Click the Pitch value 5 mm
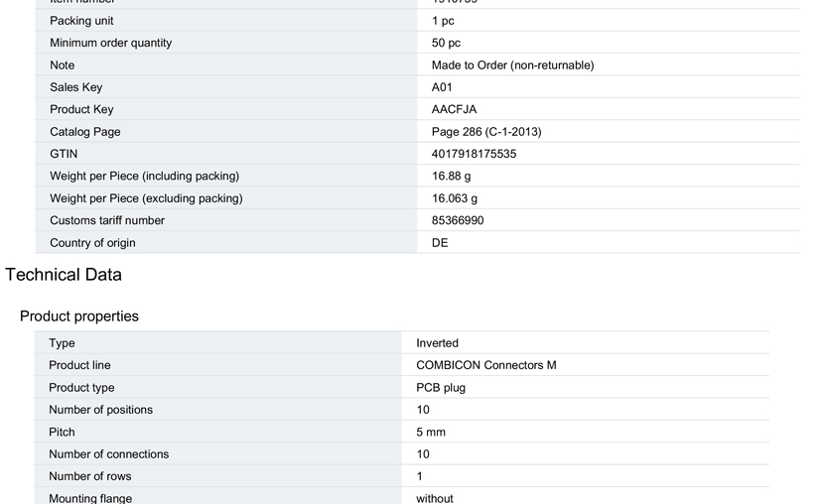824x504 pixels. (x=431, y=433)
